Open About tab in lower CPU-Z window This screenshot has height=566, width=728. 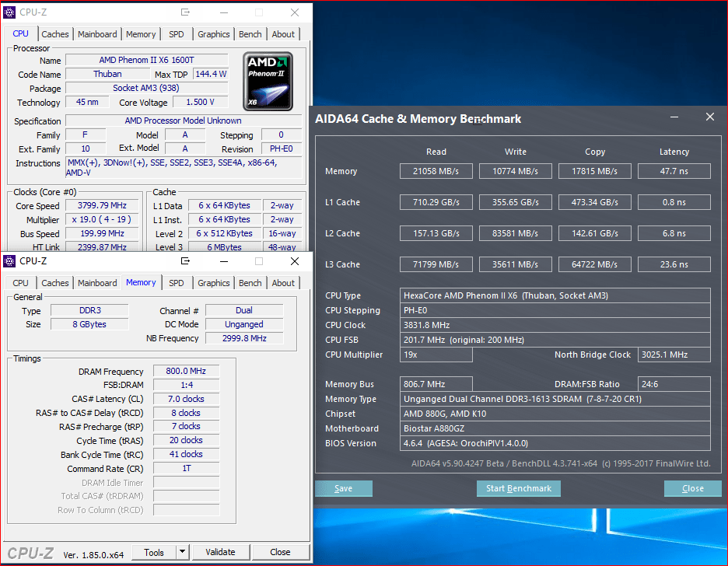click(x=283, y=283)
